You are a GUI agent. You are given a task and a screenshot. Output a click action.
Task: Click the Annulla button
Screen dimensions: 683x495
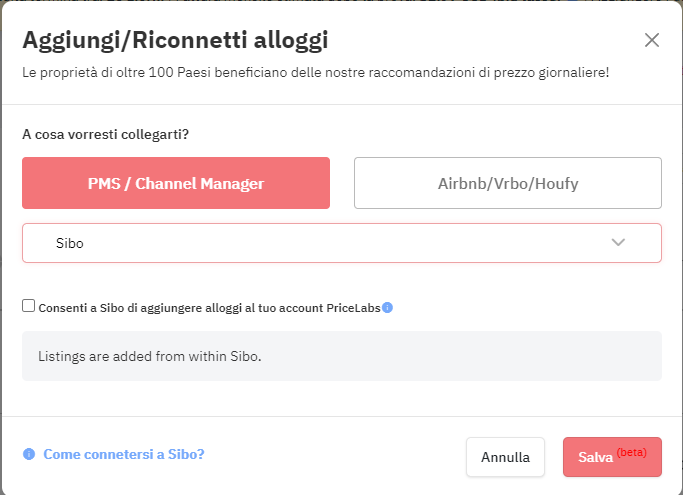pyautogui.click(x=505, y=457)
